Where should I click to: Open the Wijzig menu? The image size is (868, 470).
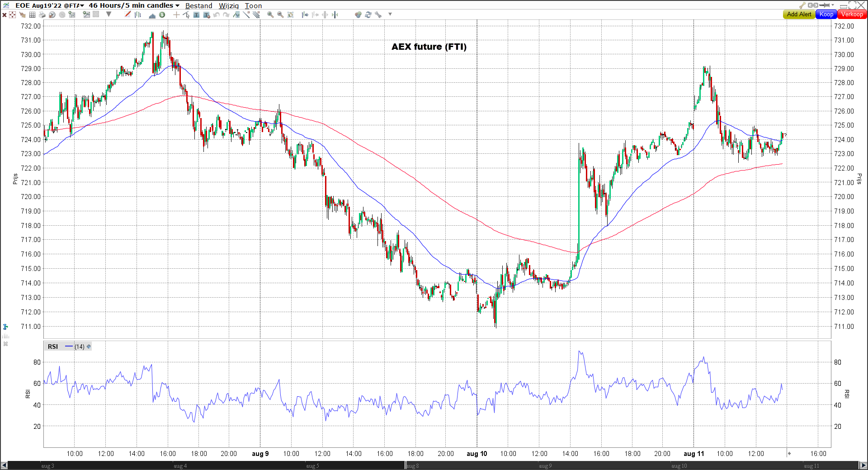point(229,5)
